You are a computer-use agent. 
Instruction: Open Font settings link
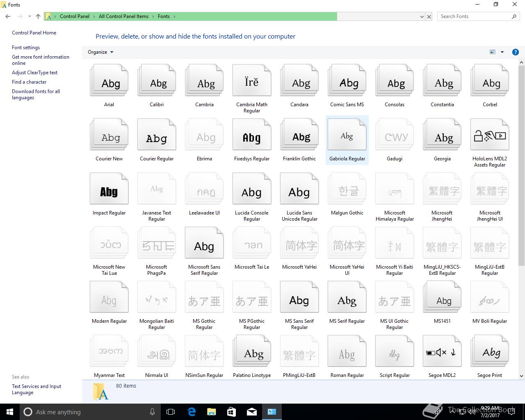click(x=26, y=48)
